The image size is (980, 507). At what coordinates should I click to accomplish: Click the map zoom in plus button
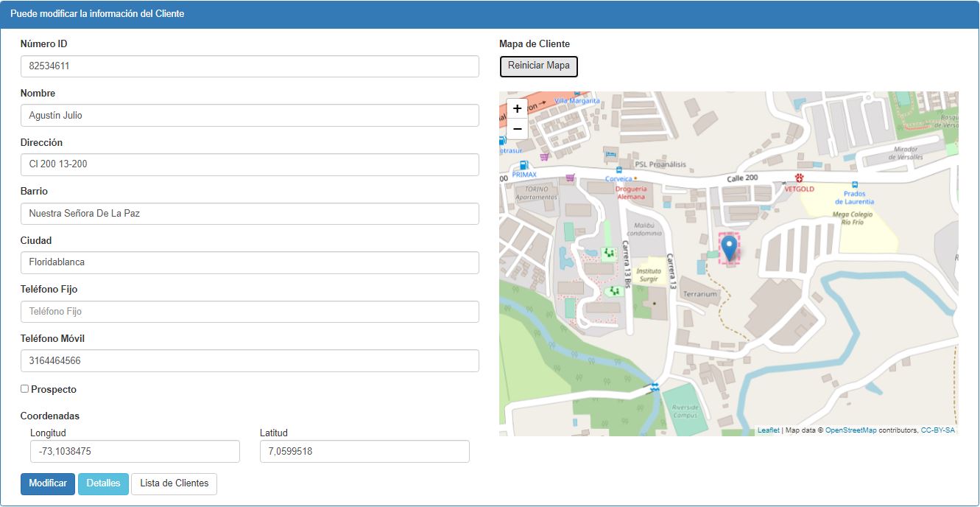[517, 109]
